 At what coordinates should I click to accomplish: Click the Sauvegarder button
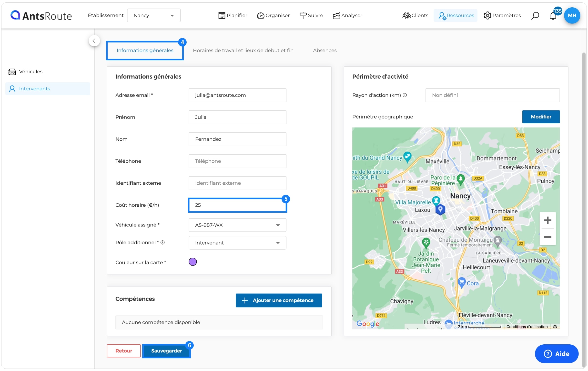click(167, 351)
